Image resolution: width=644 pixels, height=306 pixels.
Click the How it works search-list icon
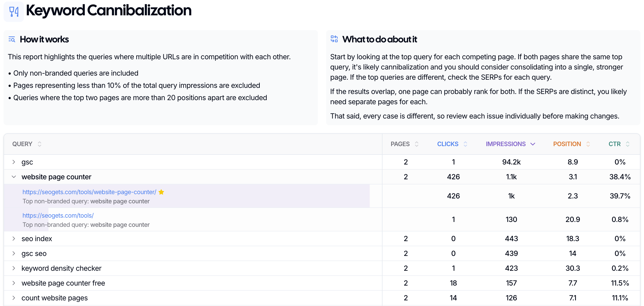12,39
